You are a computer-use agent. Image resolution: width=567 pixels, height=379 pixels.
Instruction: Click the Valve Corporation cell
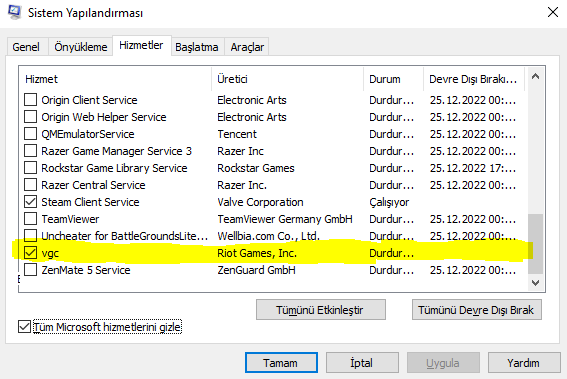(x=260, y=202)
